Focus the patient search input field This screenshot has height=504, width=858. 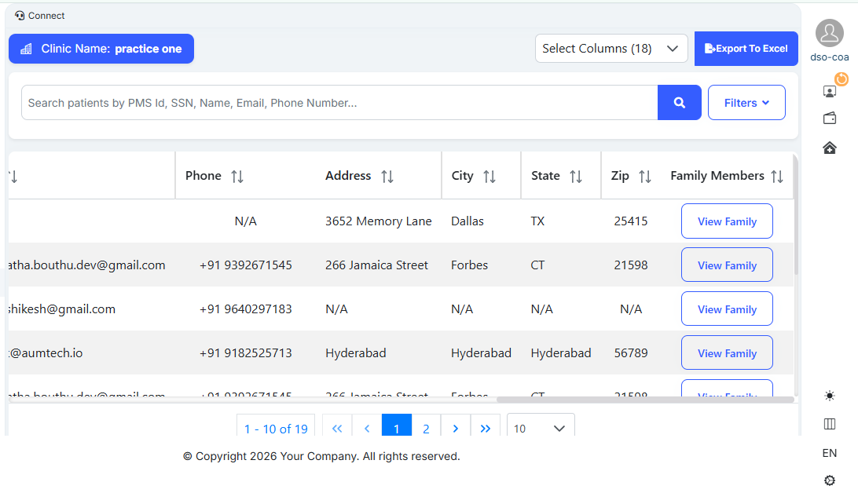tap(338, 103)
